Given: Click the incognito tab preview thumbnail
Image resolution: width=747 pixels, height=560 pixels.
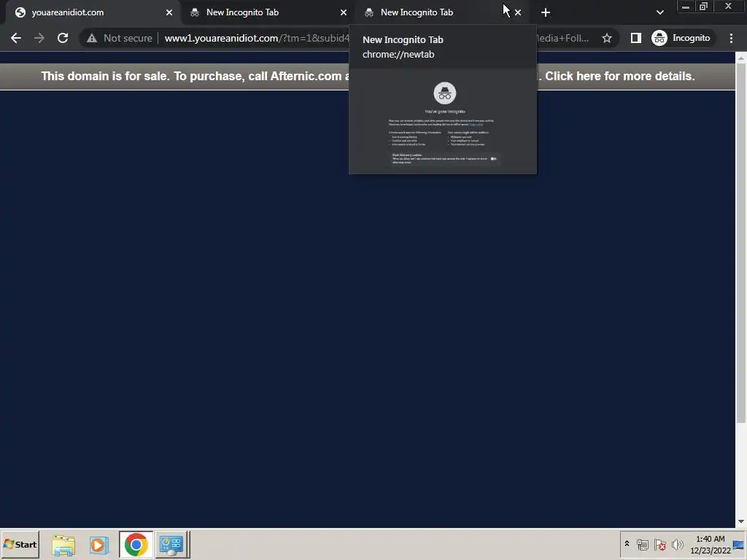Looking at the screenshot, I should click(443, 122).
